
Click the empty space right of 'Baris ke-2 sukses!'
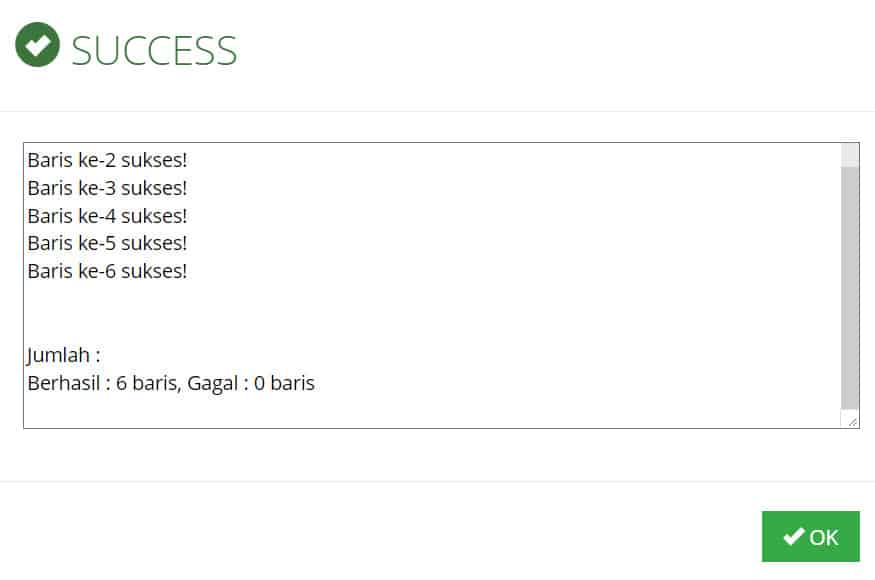click(513, 160)
